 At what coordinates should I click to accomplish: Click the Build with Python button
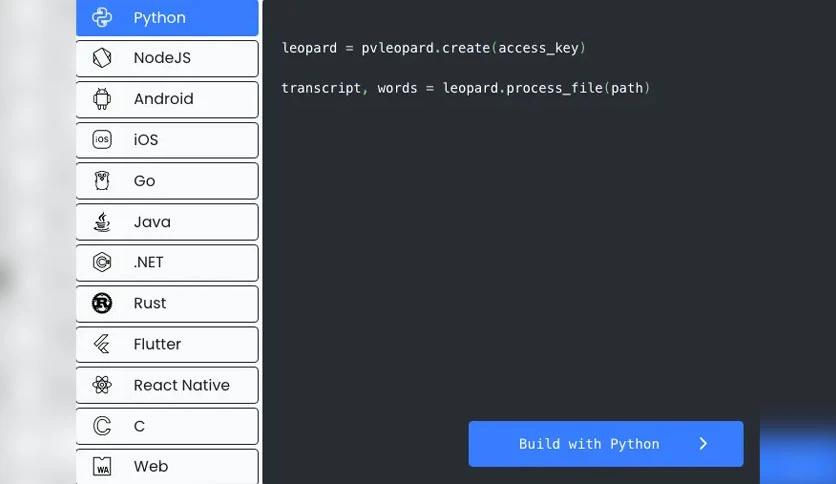606,444
